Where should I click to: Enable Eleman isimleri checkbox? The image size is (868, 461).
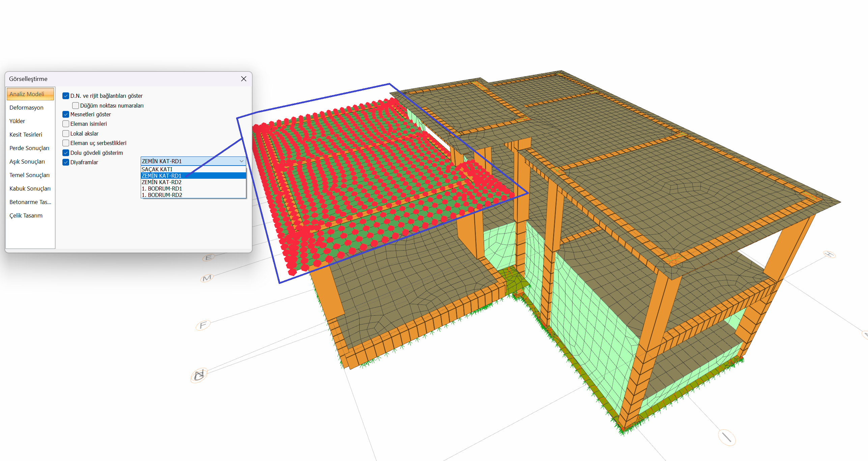66,124
